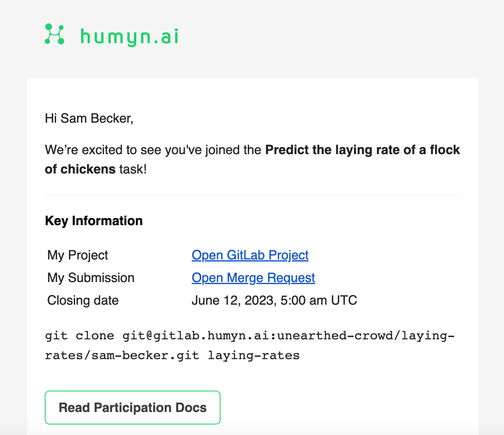Viewport: 504px width, 435px height.
Task: Click the Key Information heading
Action: [x=94, y=221]
